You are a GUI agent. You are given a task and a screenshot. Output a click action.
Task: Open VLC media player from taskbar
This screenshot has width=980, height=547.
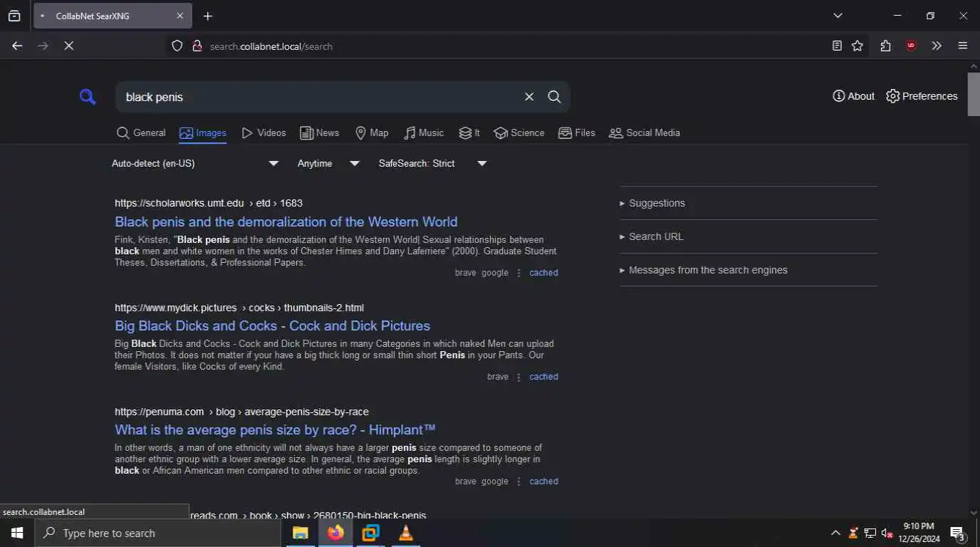405,533
